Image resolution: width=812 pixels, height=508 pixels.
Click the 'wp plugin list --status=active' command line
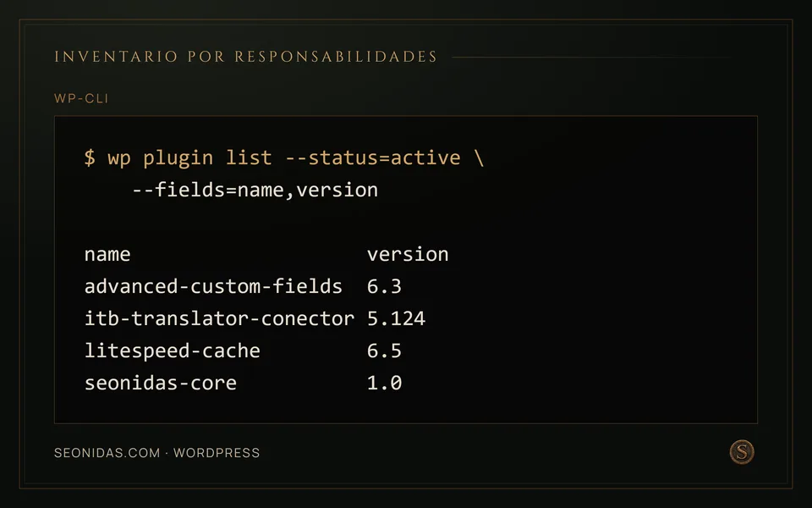[x=284, y=157]
